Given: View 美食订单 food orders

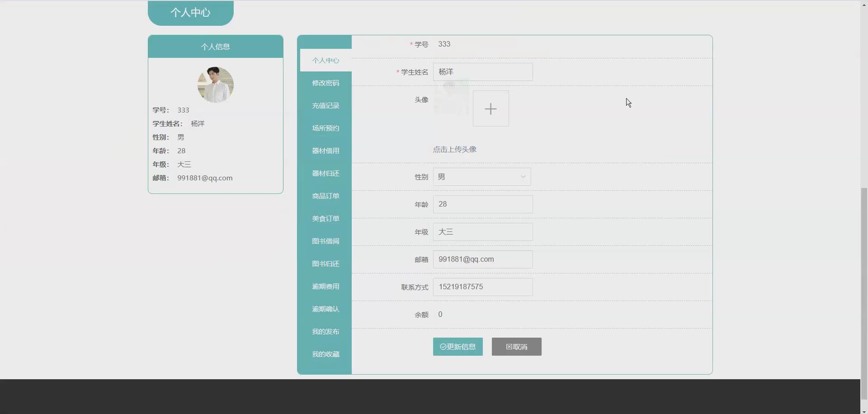Looking at the screenshot, I should (325, 218).
